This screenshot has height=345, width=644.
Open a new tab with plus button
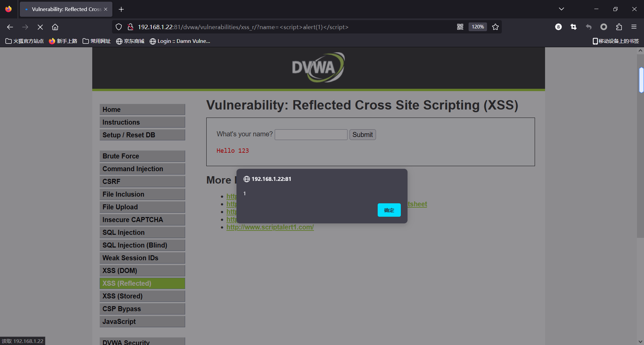(121, 9)
